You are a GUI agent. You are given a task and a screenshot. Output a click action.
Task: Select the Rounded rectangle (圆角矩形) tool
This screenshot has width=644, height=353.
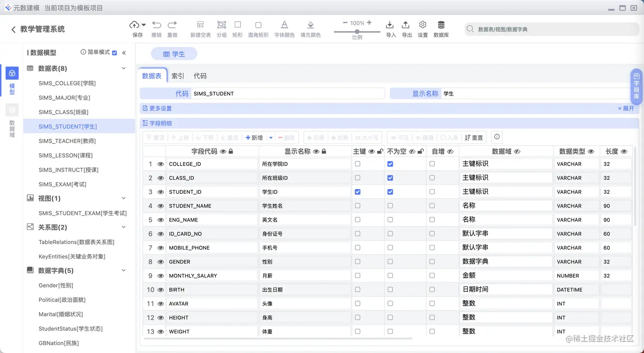[258, 25]
